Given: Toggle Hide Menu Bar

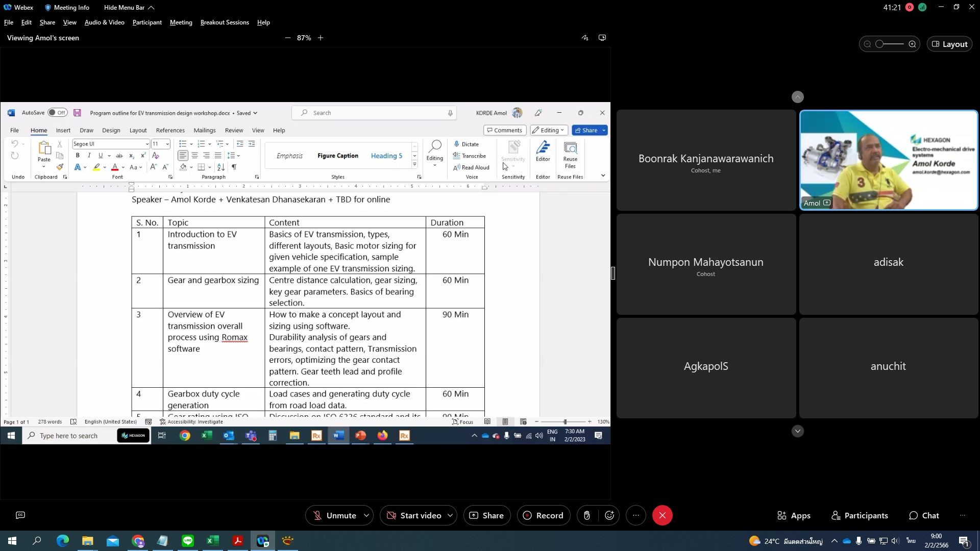Looking at the screenshot, I should point(129,8).
